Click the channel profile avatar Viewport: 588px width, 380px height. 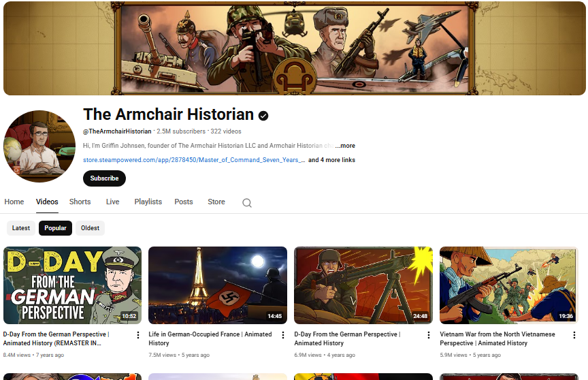39,146
